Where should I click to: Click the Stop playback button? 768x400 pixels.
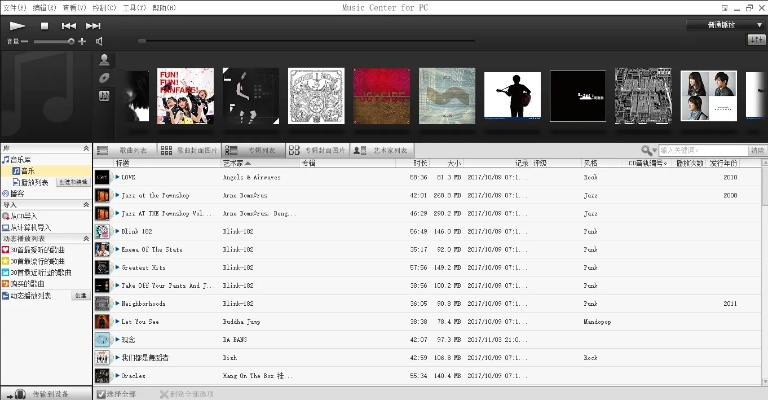coord(44,25)
